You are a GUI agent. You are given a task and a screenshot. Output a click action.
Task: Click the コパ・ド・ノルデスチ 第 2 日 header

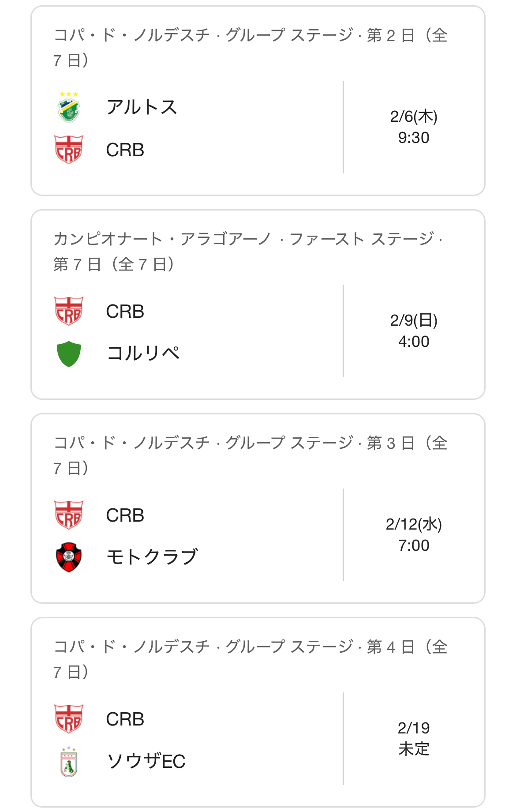point(251,48)
